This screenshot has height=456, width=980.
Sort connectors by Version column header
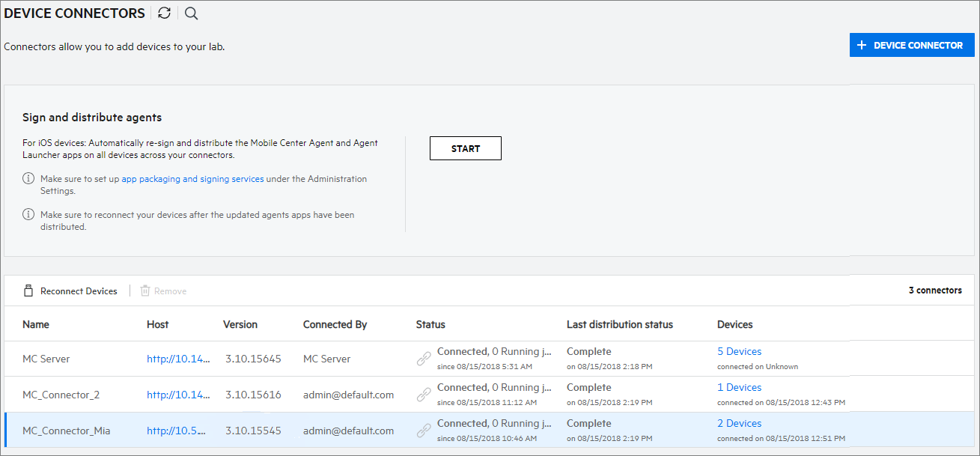[240, 324]
